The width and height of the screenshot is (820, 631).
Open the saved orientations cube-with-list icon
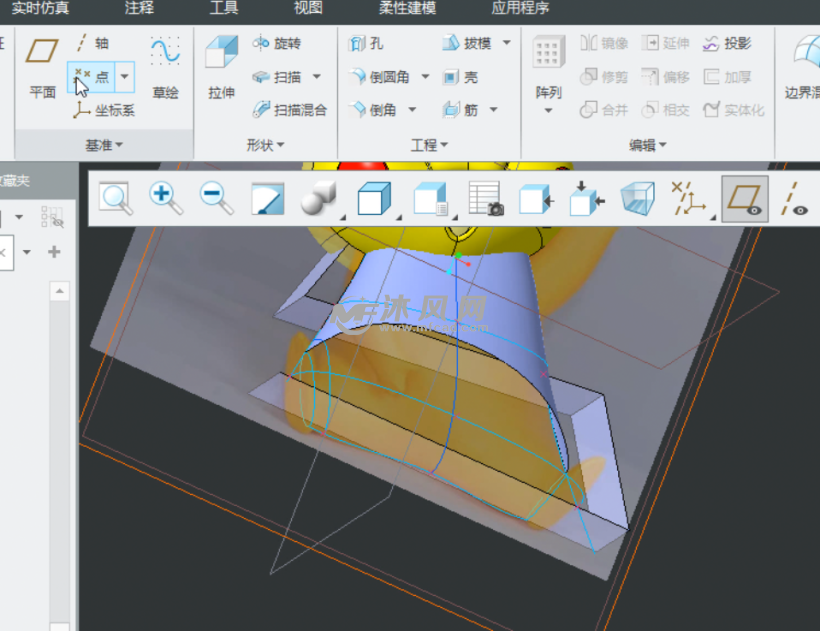pos(432,199)
